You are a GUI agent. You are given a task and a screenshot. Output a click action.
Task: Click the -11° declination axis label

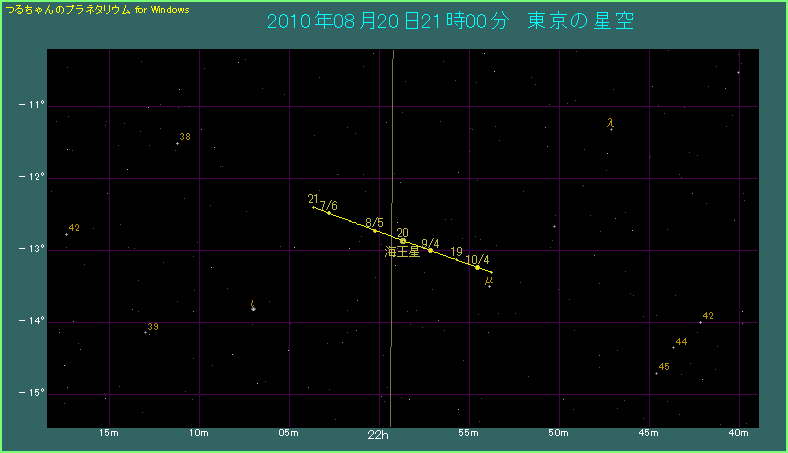(32, 105)
